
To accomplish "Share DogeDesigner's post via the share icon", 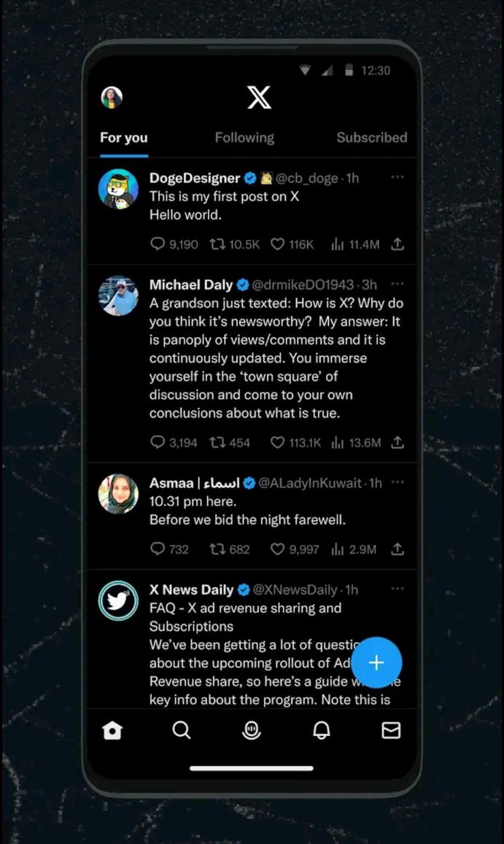I will pos(398,244).
